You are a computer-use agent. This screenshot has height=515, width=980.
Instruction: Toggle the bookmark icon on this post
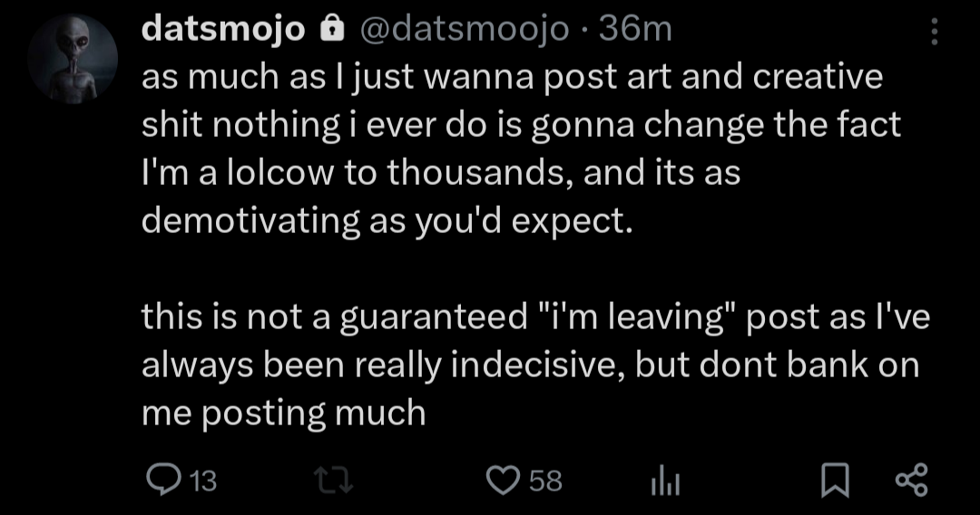[832, 479]
